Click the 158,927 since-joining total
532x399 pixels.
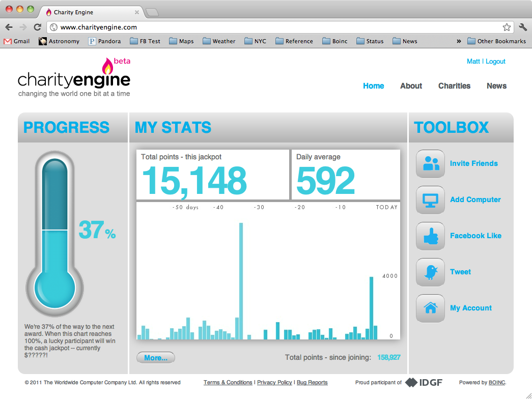point(389,357)
